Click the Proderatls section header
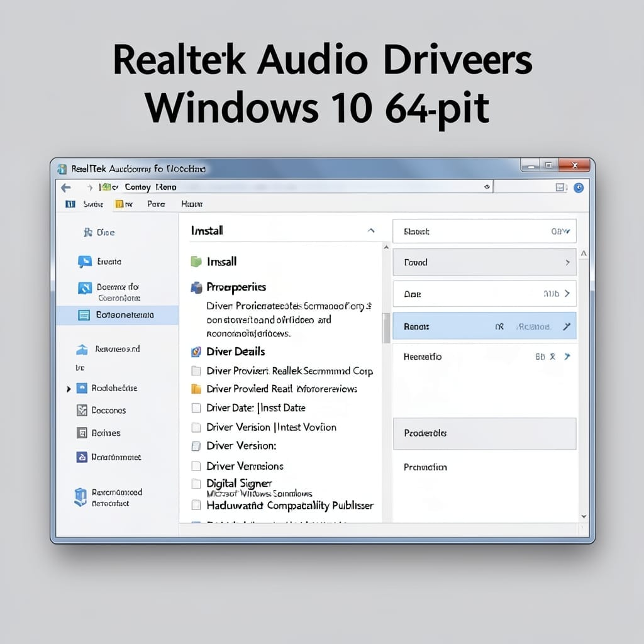Viewport: 644px width, 644px height. point(485,434)
